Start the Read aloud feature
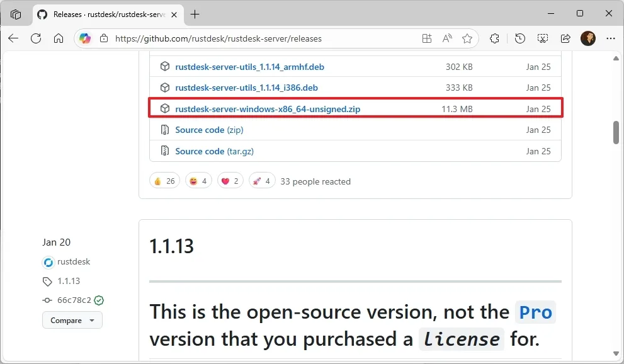Viewport: 624px width, 364px height. click(x=447, y=38)
